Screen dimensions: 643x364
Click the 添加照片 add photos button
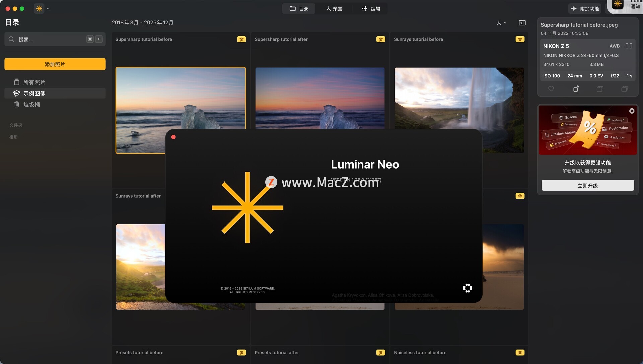(x=55, y=64)
